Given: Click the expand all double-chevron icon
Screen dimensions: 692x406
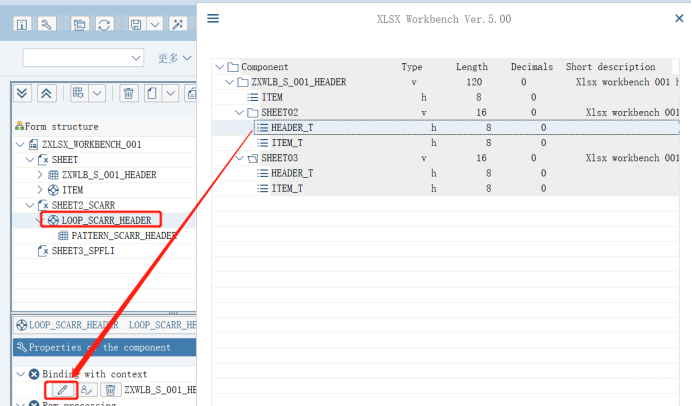Looking at the screenshot, I should pyautogui.click(x=22, y=93).
